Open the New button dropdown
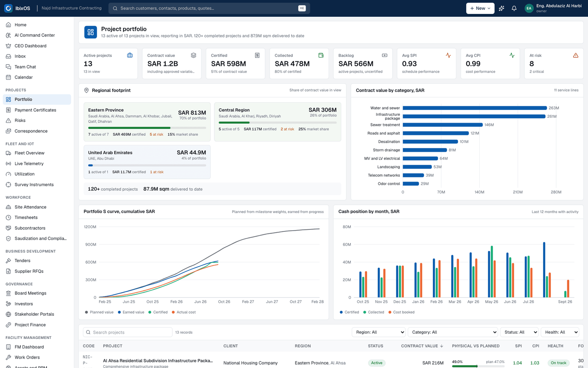This screenshot has height=368, width=588. coord(480,8)
